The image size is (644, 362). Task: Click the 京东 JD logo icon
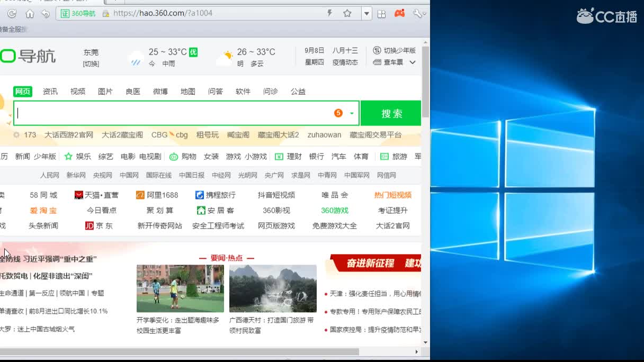pyautogui.click(x=90, y=225)
